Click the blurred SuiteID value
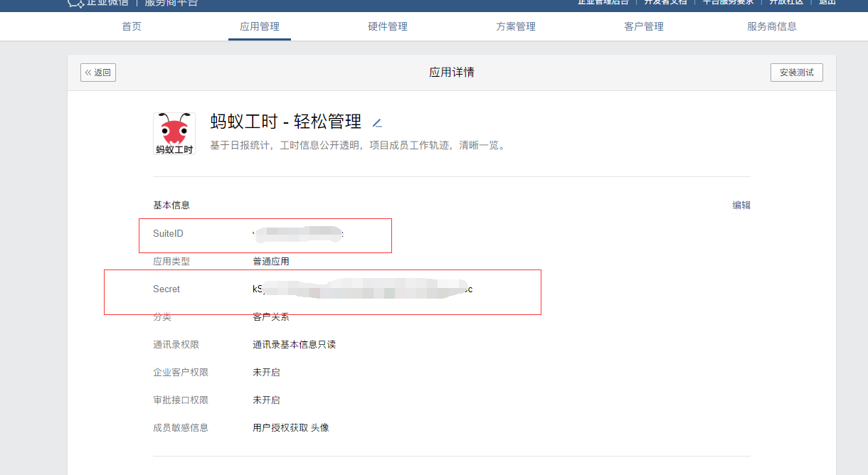Viewport: 868px width, 475px height. tap(299, 234)
